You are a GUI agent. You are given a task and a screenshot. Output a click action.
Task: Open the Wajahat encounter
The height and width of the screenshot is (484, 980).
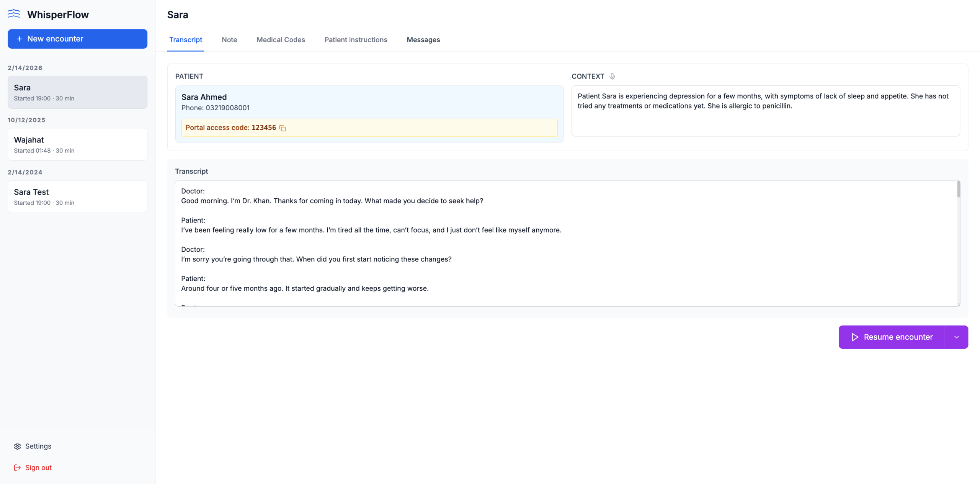pyautogui.click(x=77, y=144)
